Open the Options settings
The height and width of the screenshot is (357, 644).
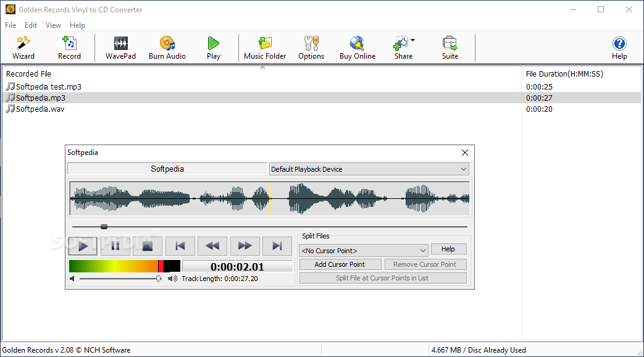[311, 48]
